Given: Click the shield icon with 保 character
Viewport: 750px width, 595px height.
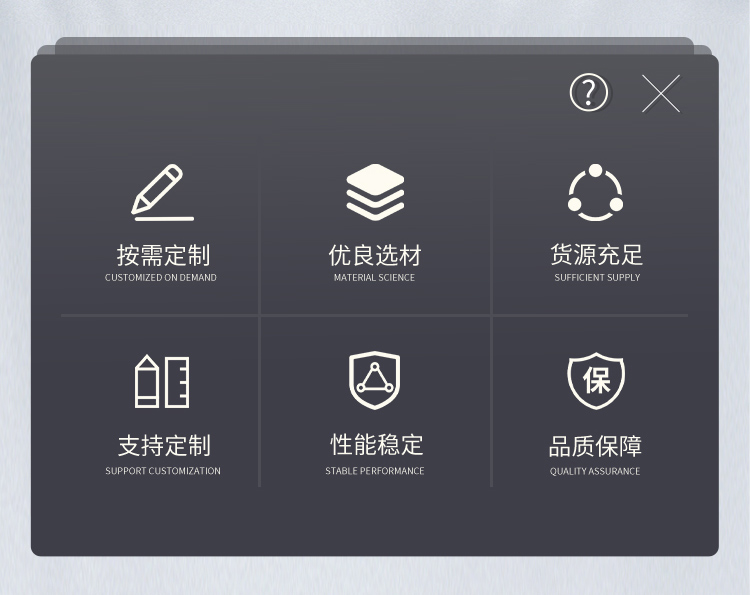Looking at the screenshot, I should click(x=596, y=381).
